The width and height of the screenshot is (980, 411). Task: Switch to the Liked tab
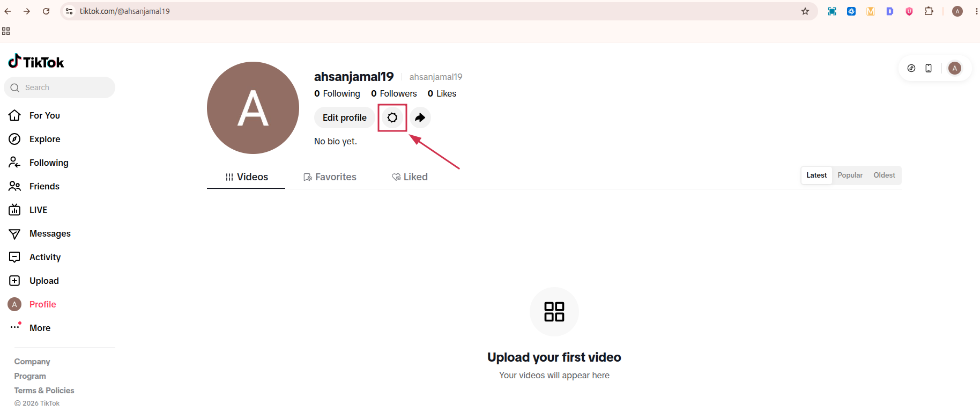410,177
